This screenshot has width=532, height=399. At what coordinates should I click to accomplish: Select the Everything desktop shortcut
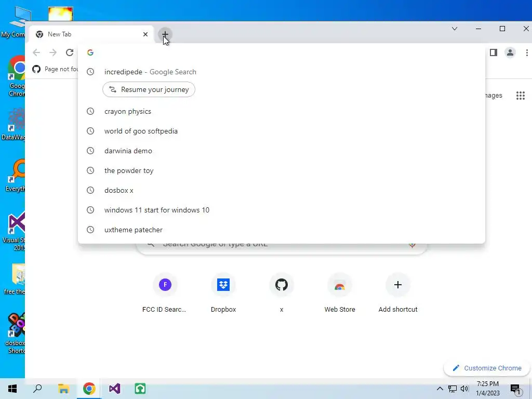point(15,176)
